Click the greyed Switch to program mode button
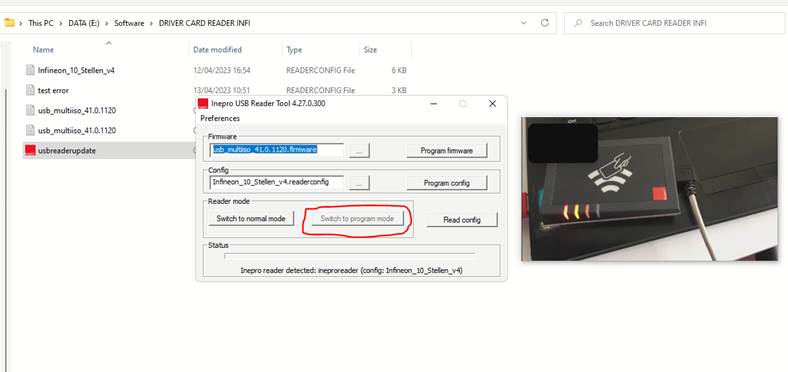Viewport: 788px width, 372px height. [357, 219]
